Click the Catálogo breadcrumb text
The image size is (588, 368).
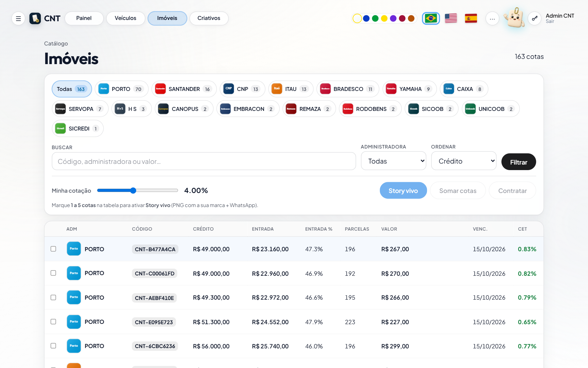click(56, 44)
